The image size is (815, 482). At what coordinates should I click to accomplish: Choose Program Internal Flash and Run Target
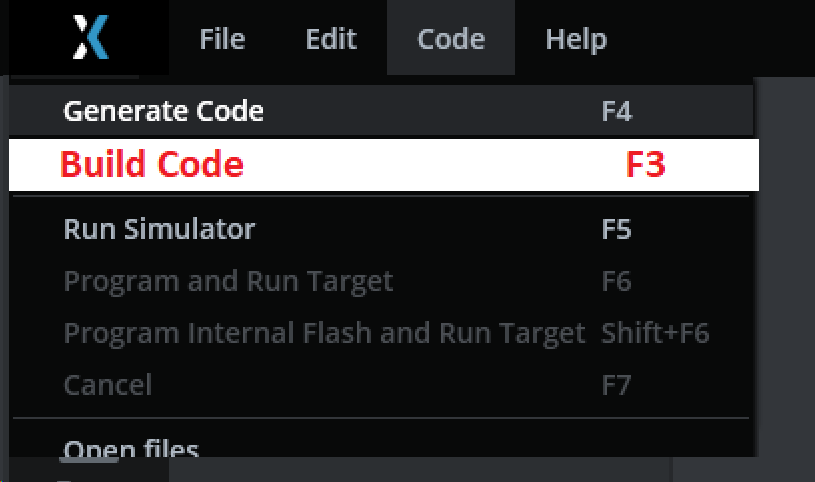324,333
